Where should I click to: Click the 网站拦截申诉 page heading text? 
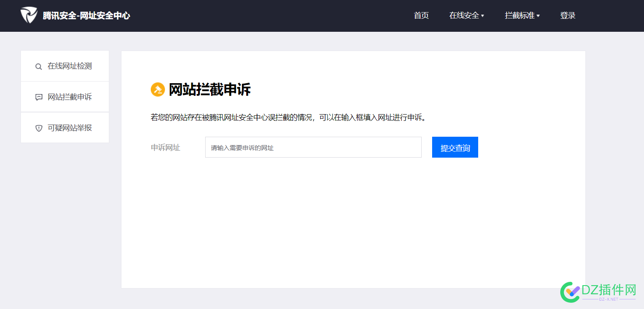(x=210, y=89)
